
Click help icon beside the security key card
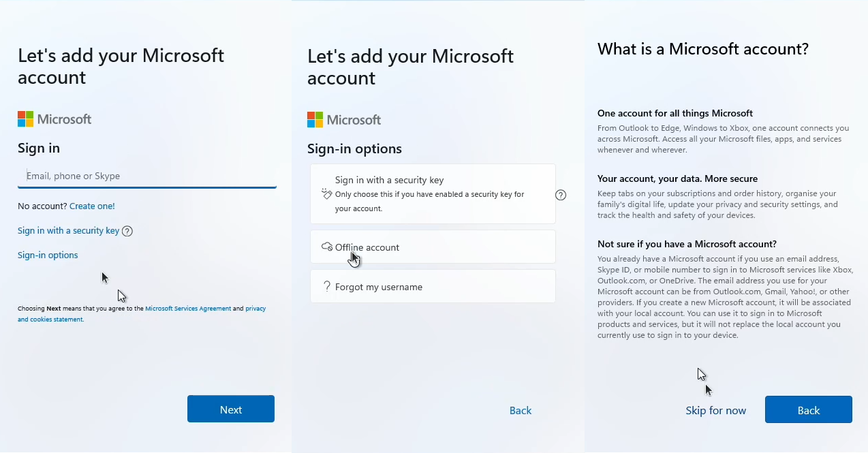561,195
